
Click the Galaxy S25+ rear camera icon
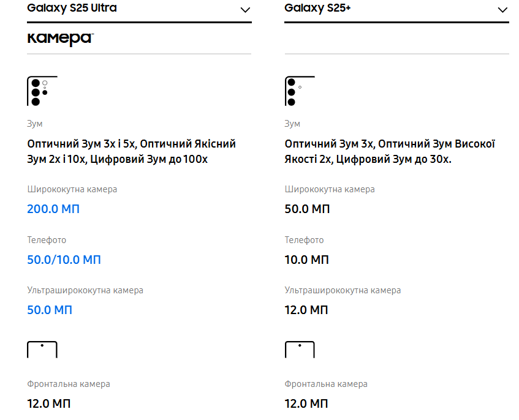(x=300, y=92)
